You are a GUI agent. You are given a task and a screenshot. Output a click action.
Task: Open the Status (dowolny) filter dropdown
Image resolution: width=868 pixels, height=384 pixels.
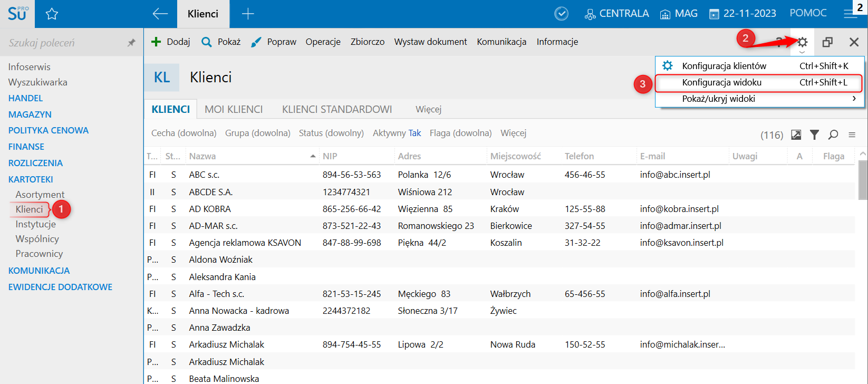pos(331,133)
